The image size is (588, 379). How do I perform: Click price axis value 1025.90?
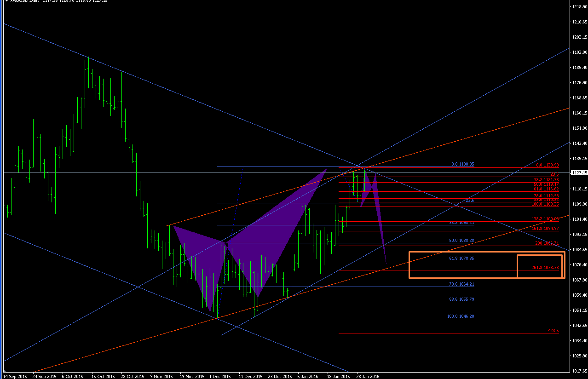coord(579,356)
